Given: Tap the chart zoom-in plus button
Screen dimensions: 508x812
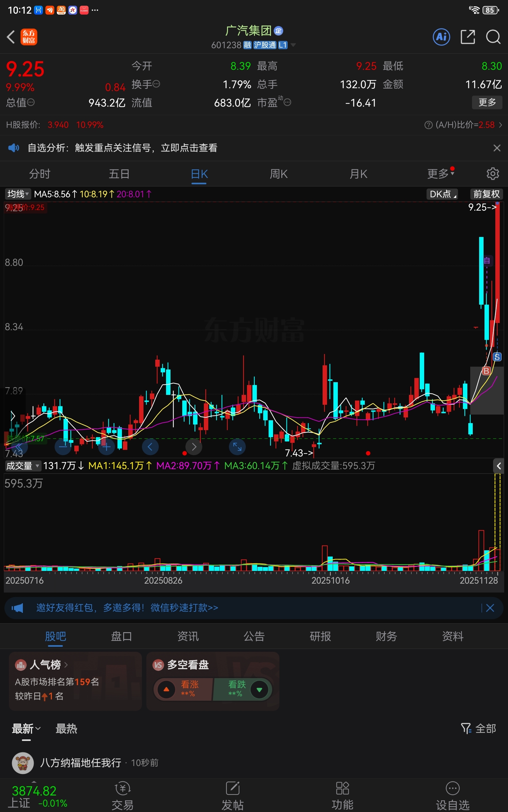Looking at the screenshot, I should (x=106, y=447).
